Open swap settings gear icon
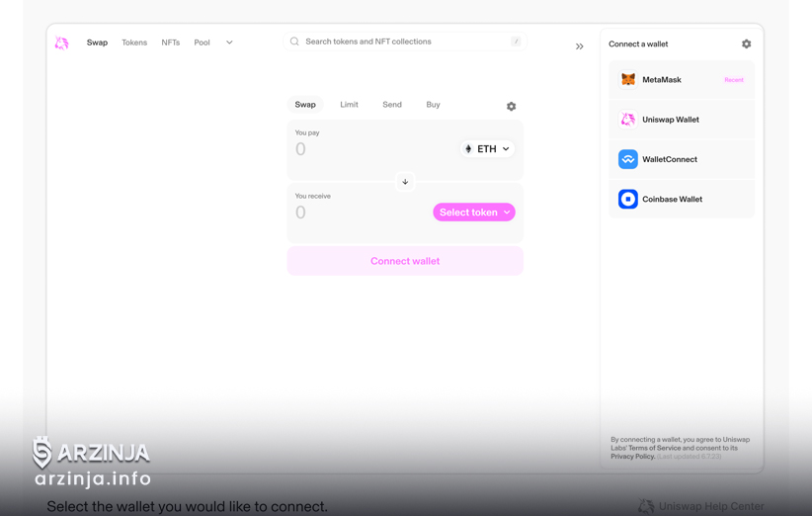The image size is (812, 516). pyautogui.click(x=511, y=106)
